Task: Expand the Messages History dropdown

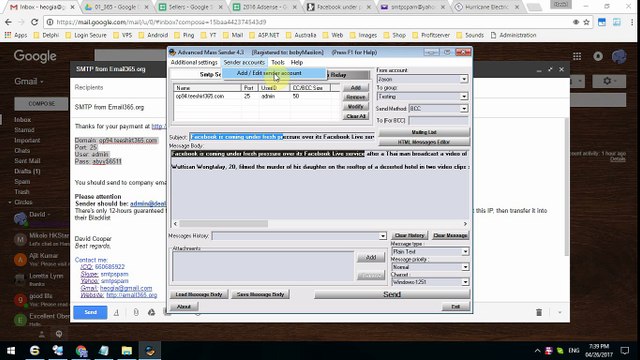Action: coord(382,236)
